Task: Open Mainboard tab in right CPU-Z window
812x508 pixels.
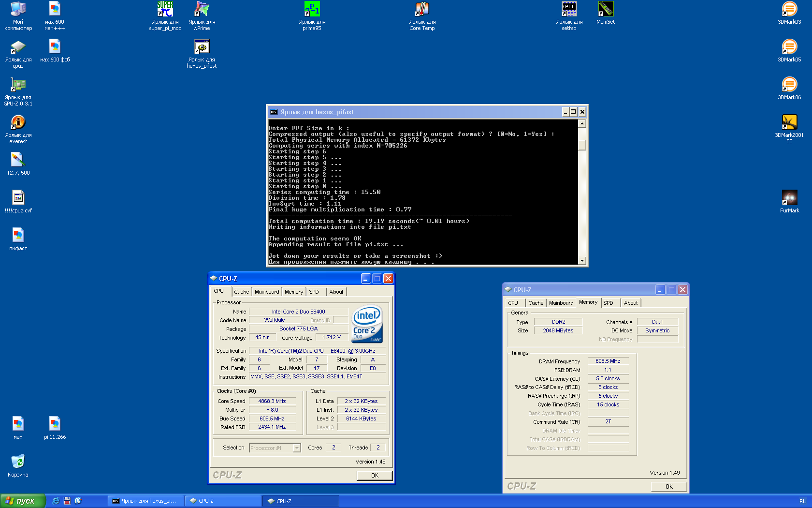Action: coord(561,303)
